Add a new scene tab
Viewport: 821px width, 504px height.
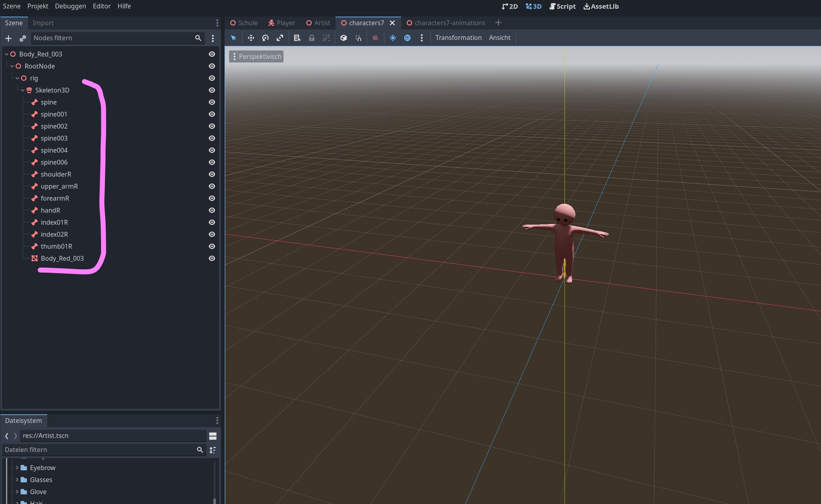coord(498,23)
